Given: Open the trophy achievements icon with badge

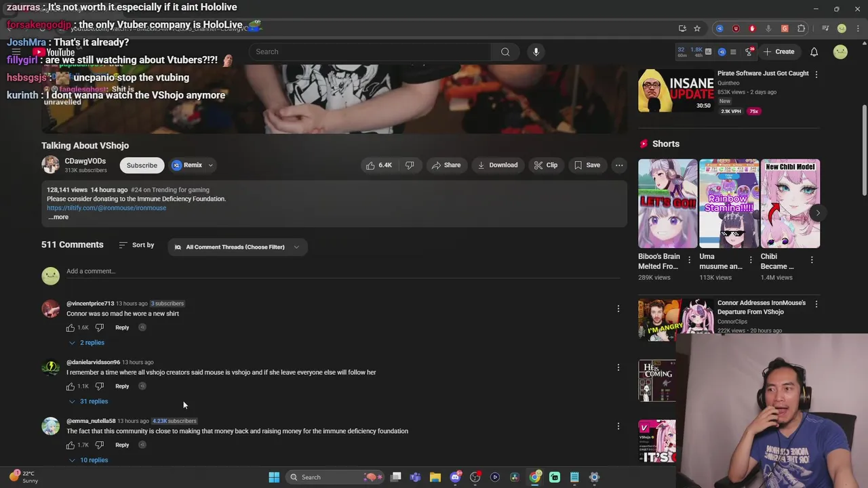Looking at the screenshot, I should click(x=749, y=52).
